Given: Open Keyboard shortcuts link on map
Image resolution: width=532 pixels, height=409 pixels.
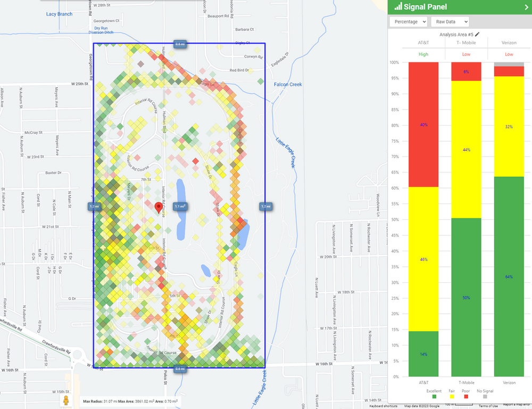Looking at the screenshot, I should tap(383, 406).
